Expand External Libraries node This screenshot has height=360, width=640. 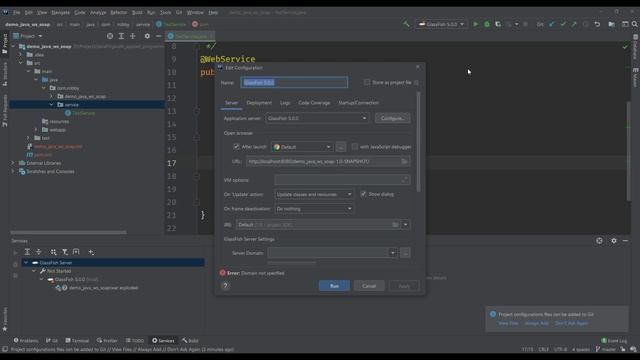[13, 163]
